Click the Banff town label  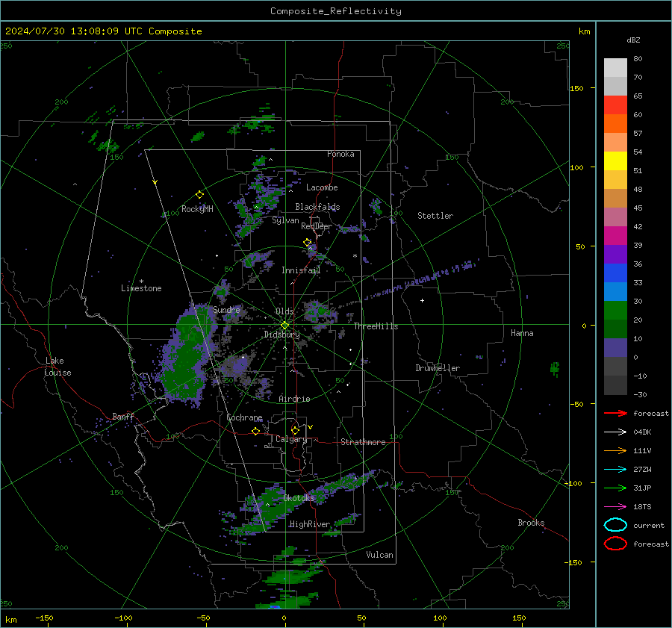tap(123, 417)
